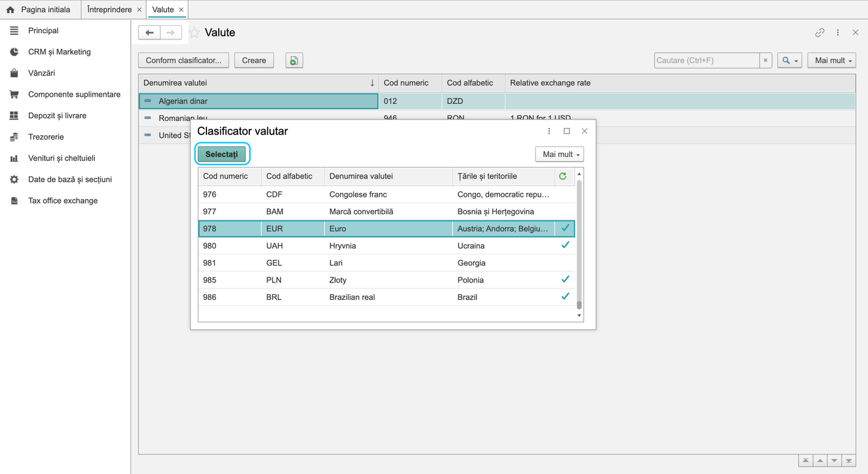Screen dimensions: 868x474
Task: Select the Algerian dinar row
Action: click(x=497, y=101)
